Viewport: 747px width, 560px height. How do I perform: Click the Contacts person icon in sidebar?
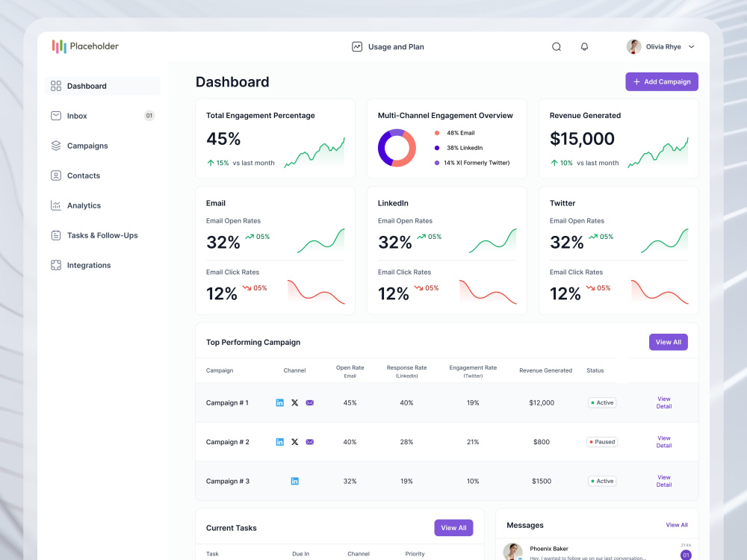pos(56,175)
